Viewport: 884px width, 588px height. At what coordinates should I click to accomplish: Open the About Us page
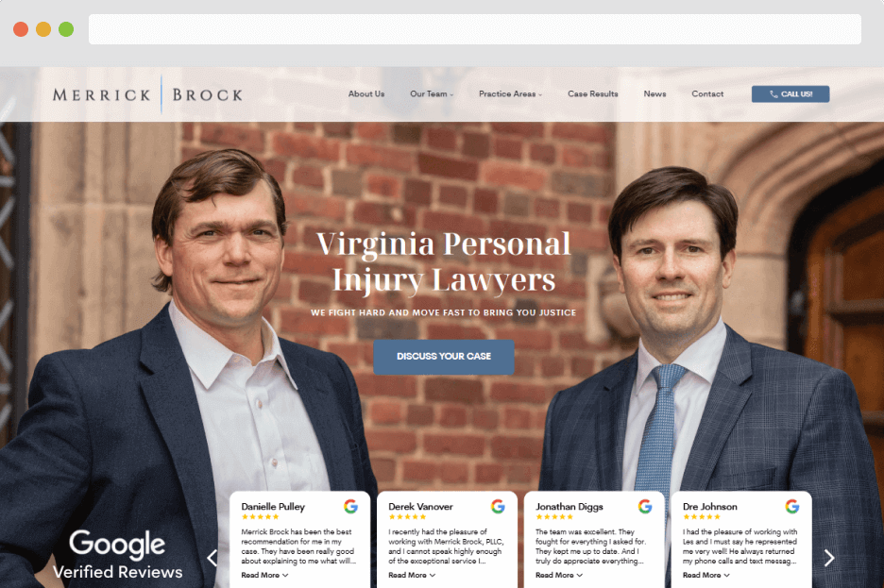pyautogui.click(x=366, y=94)
